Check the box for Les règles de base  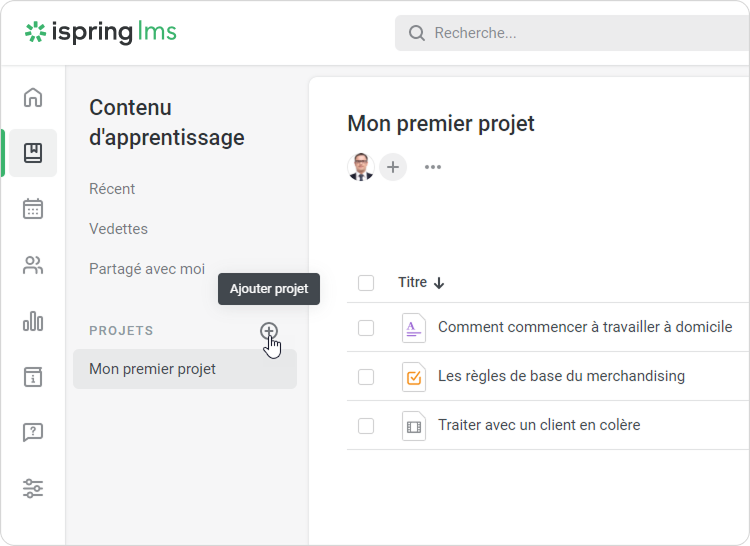click(x=366, y=377)
